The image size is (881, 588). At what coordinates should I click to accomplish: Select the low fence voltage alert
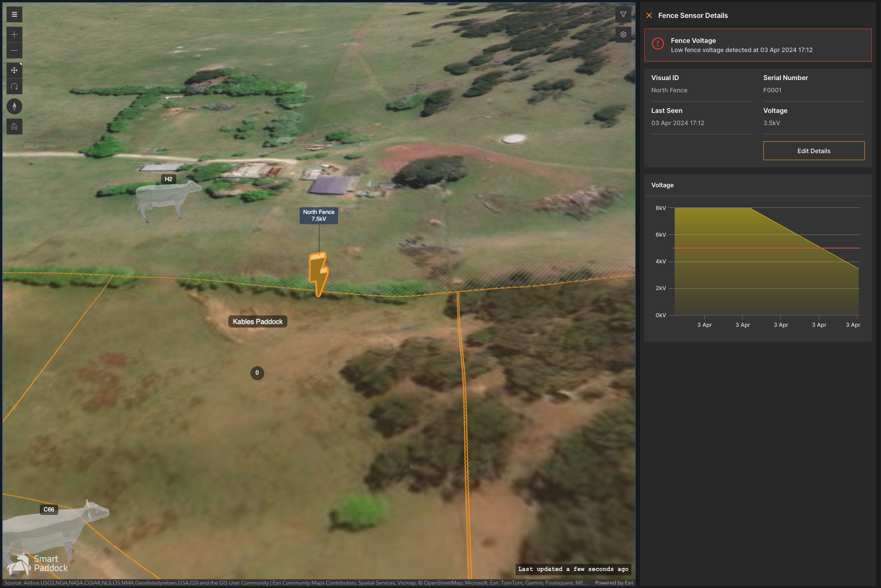[758, 45]
